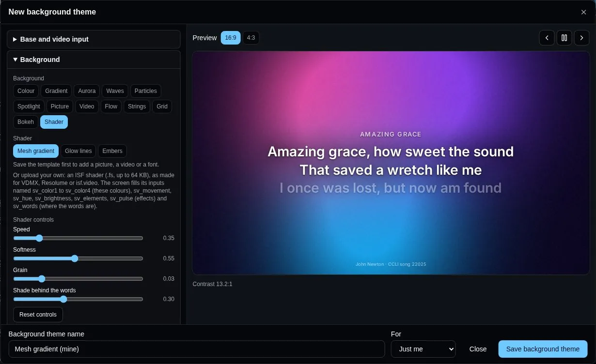The width and height of the screenshot is (596, 364).
Task: Adjust the Softness slider
Action: pos(78,258)
